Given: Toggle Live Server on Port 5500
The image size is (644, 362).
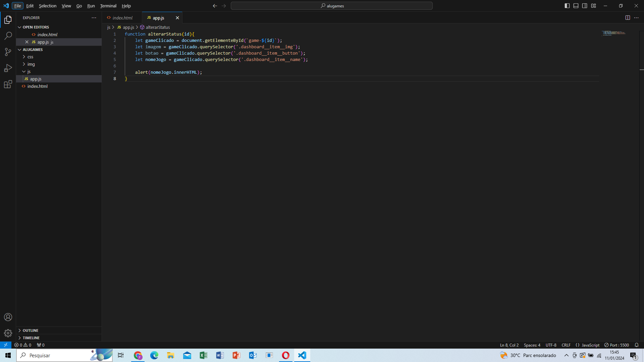Looking at the screenshot, I should [616, 345].
